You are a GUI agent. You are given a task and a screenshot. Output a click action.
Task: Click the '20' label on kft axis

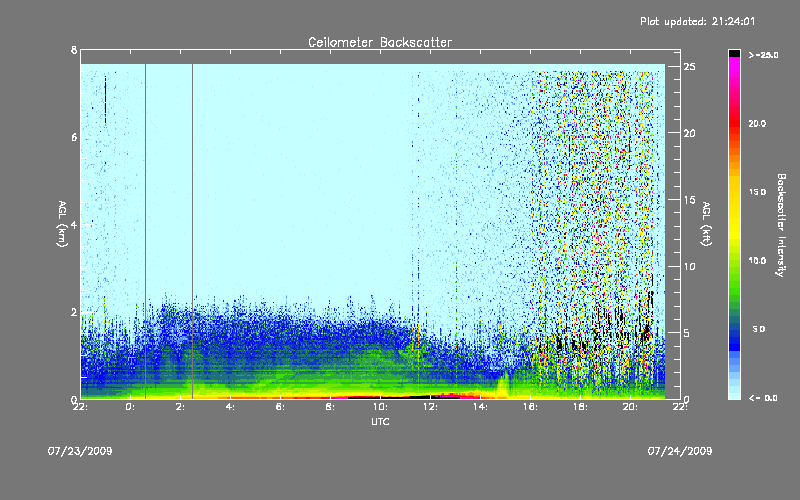tap(690, 133)
